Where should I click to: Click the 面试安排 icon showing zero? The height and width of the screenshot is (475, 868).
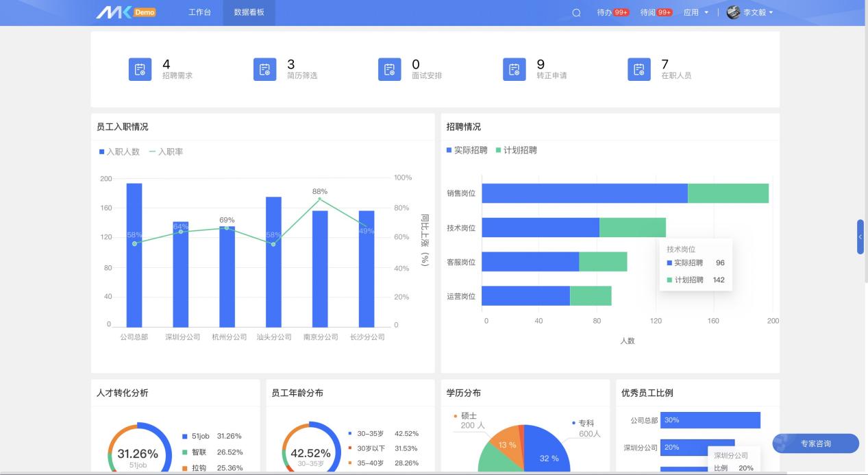pos(390,69)
